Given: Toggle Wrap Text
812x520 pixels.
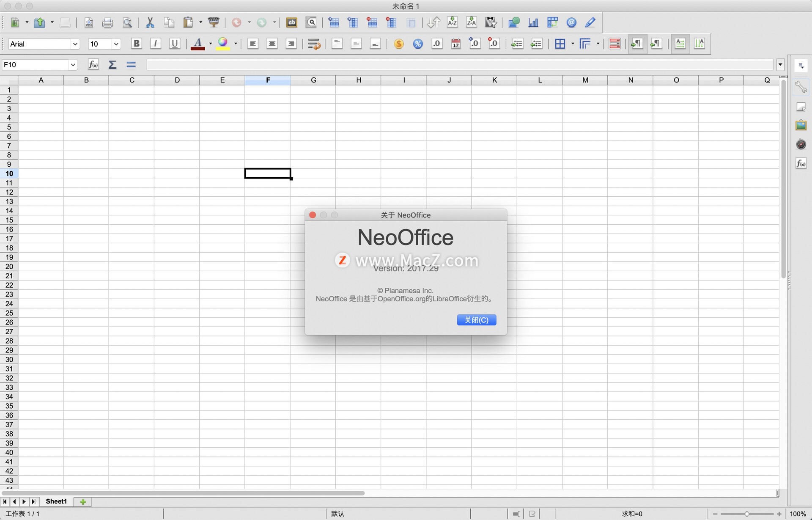Looking at the screenshot, I should point(314,44).
